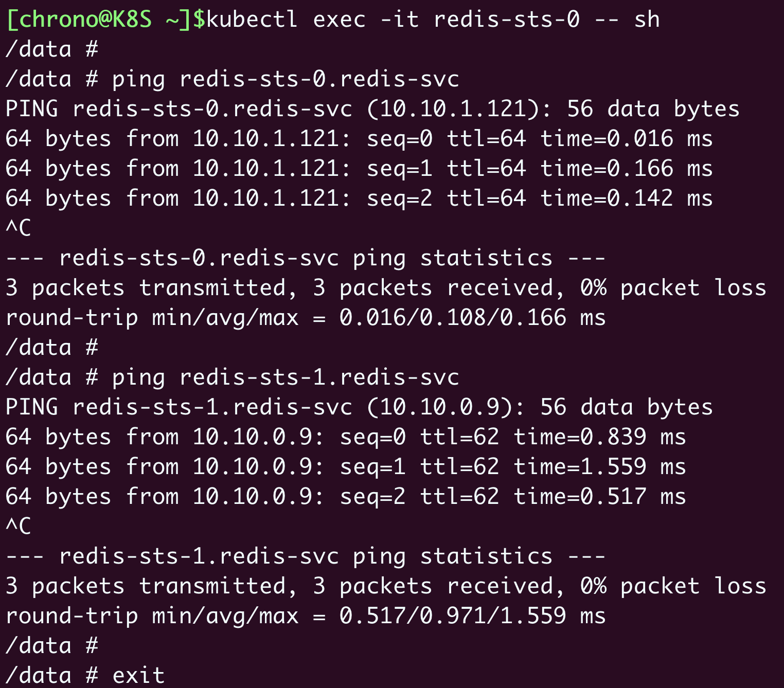Image resolution: width=784 pixels, height=688 pixels.
Task: Click the IP address 10.10.0.9 in the PING header line
Action: coord(440,407)
